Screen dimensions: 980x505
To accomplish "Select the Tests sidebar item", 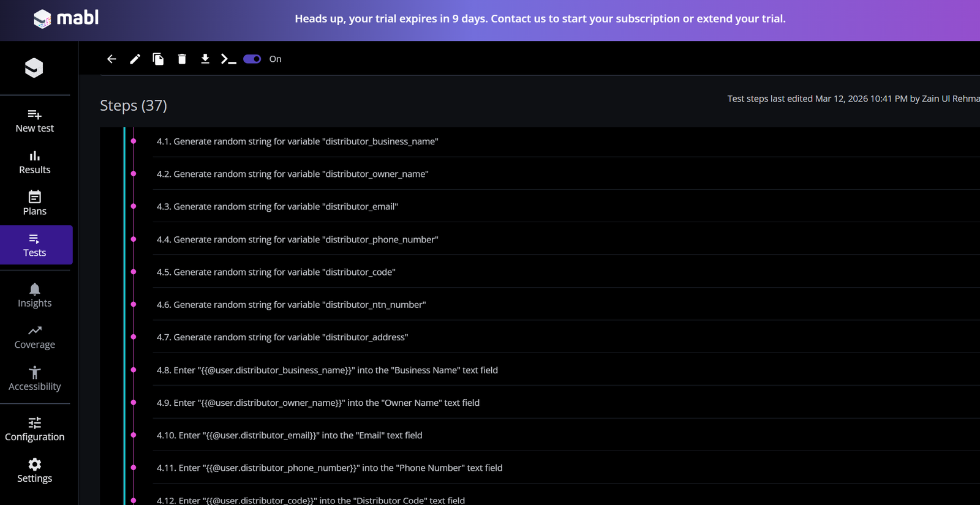I will (x=35, y=245).
